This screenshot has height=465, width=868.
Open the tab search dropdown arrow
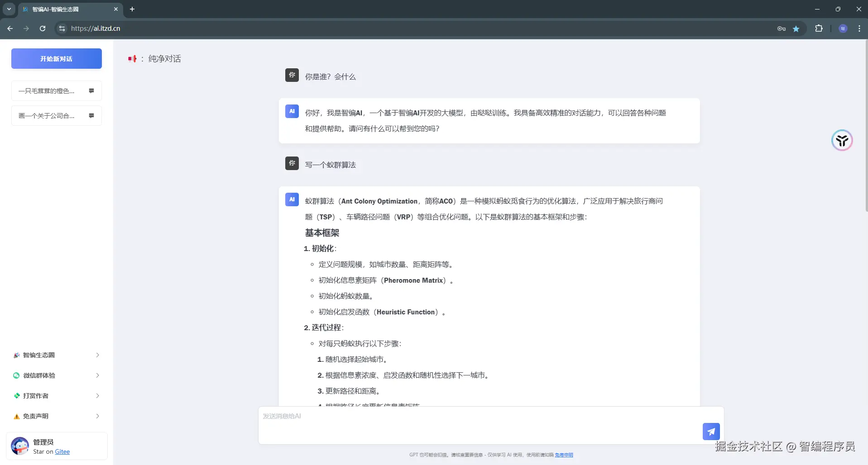[x=8, y=9]
